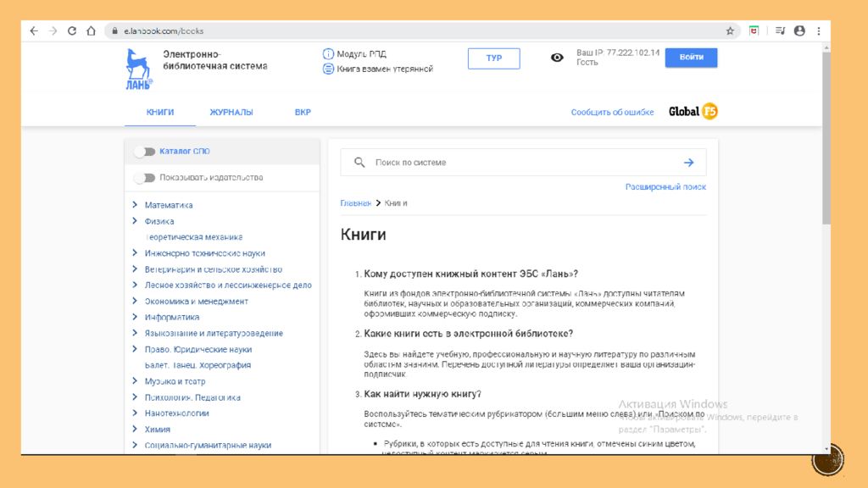This screenshot has height=488, width=868.
Task: Click the scrollbar up arrow
Action: tap(826, 48)
